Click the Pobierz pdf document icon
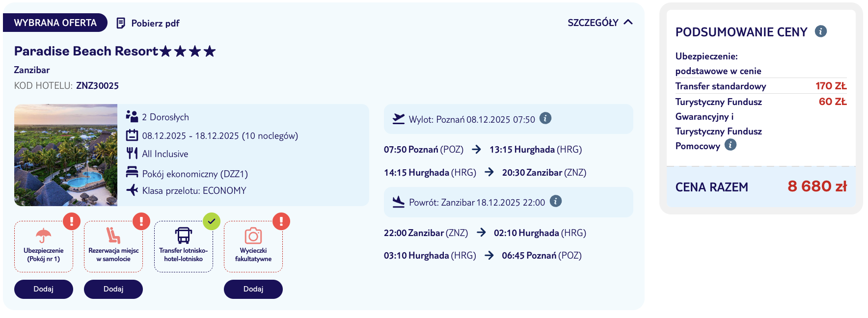 coord(121,23)
